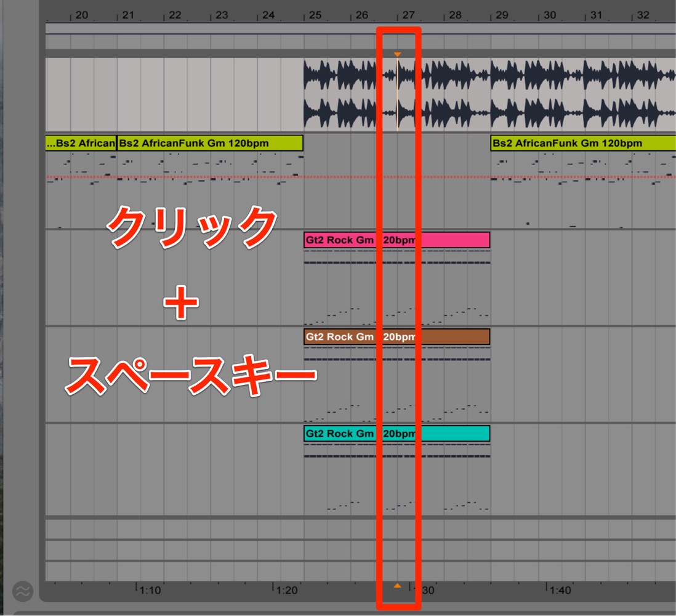This screenshot has height=616, width=676.
Task: Click bar 23 in the beat ruler
Action: coord(222,15)
